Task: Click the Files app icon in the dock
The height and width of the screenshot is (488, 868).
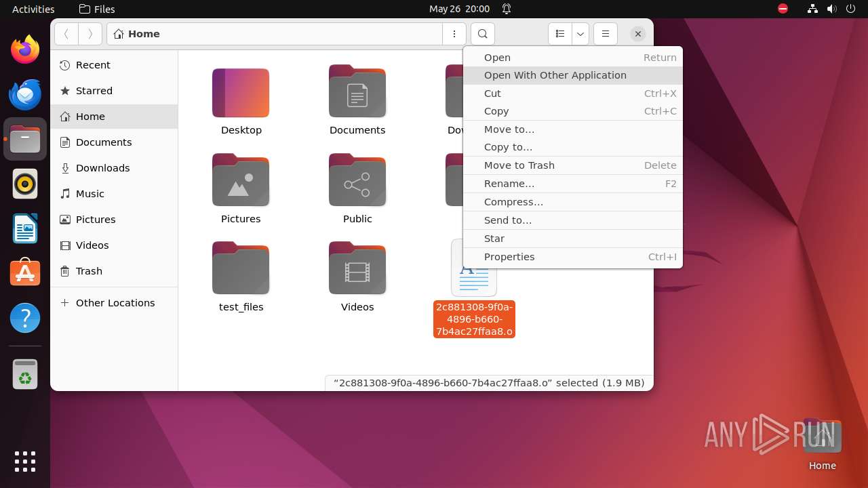Action: click(x=25, y=139)
